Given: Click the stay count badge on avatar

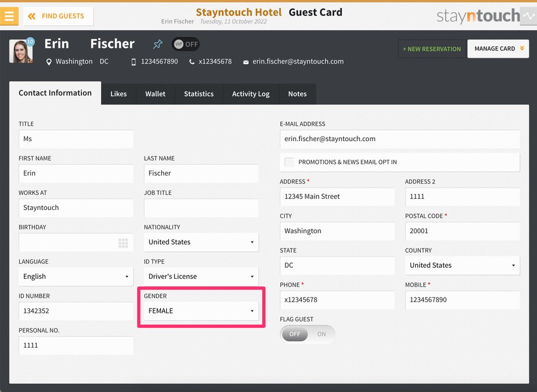Looking at the screenshot, I should [30, 42].
